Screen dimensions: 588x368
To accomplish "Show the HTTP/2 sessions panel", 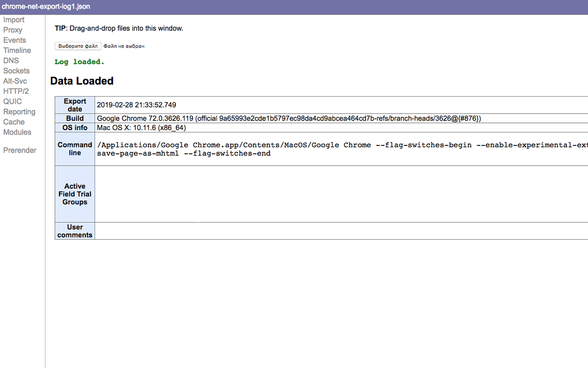I will pos(16,91).
